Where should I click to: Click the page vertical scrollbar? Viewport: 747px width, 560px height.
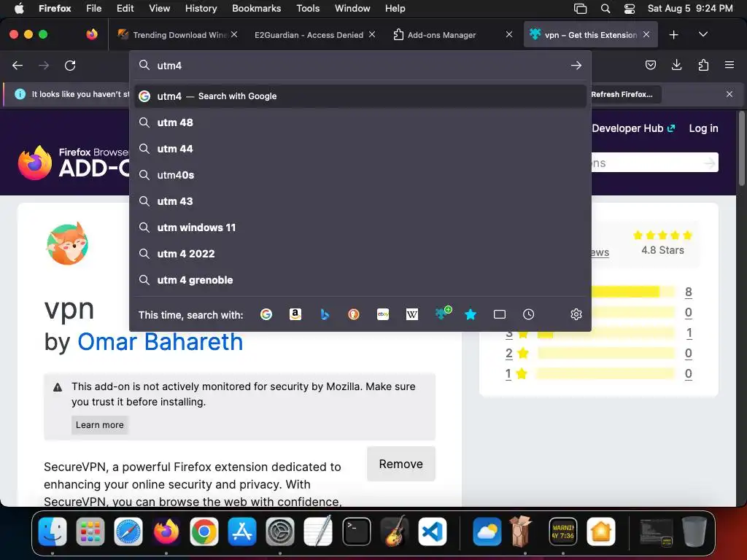[x=741, y=147]
